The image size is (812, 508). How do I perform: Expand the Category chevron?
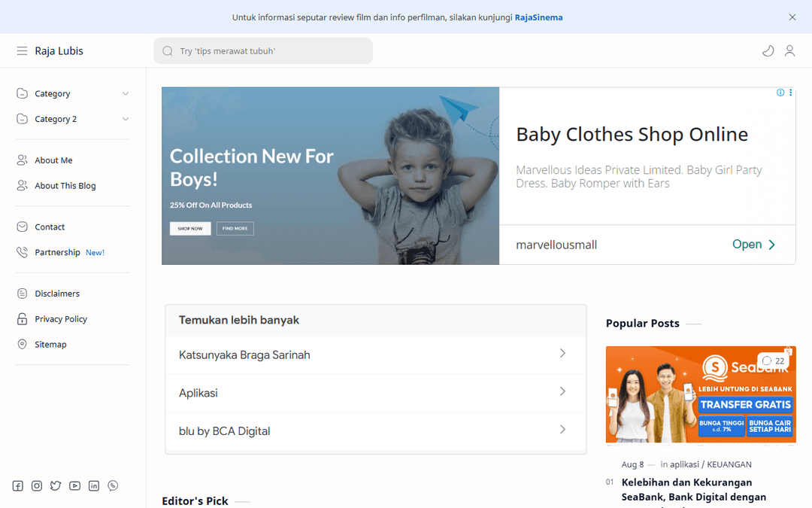tap(126, 93)
